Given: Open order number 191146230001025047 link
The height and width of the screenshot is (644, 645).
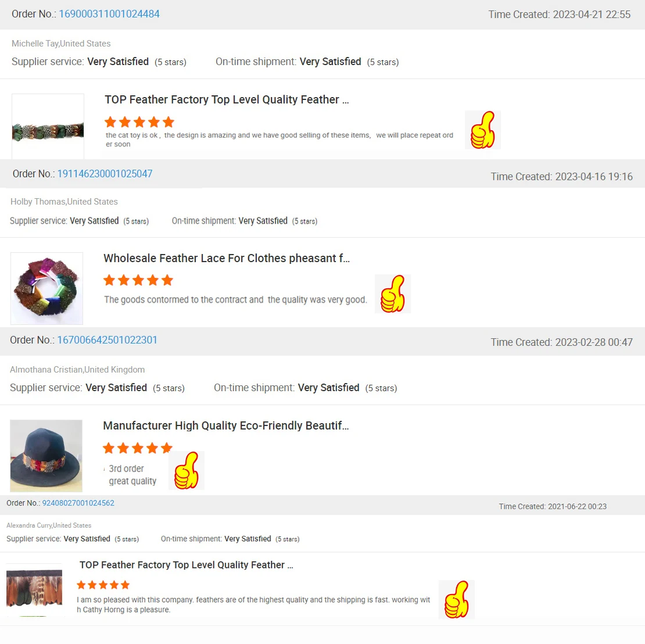Looking at the screenshot, I should (105, 174).
